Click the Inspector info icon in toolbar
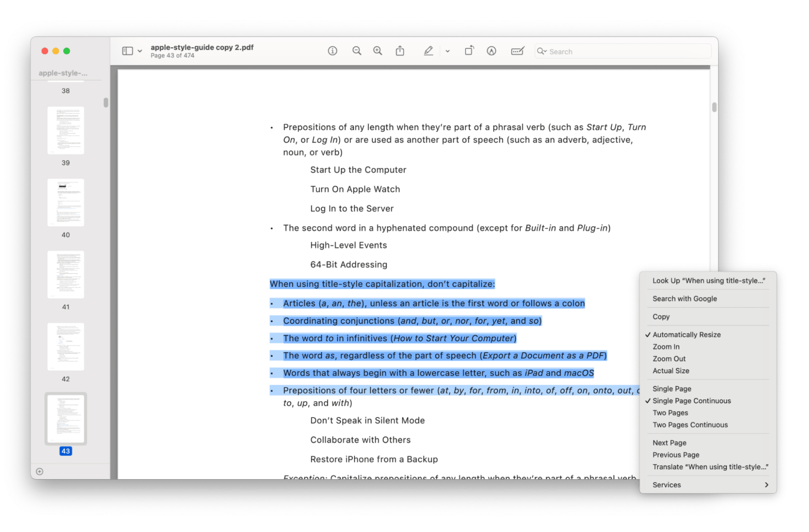The width and height of the screenshot is (809, 532). coord(332,51)
